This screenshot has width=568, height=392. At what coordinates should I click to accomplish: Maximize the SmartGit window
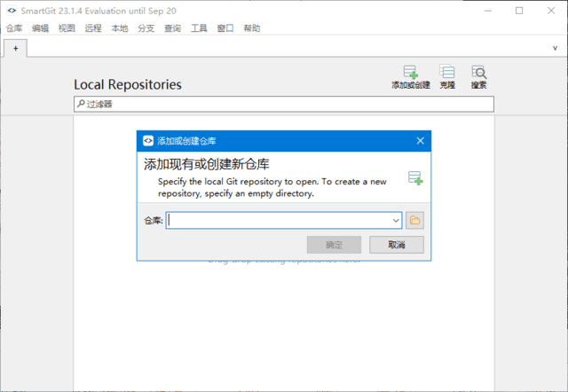(x=519, y=11)
